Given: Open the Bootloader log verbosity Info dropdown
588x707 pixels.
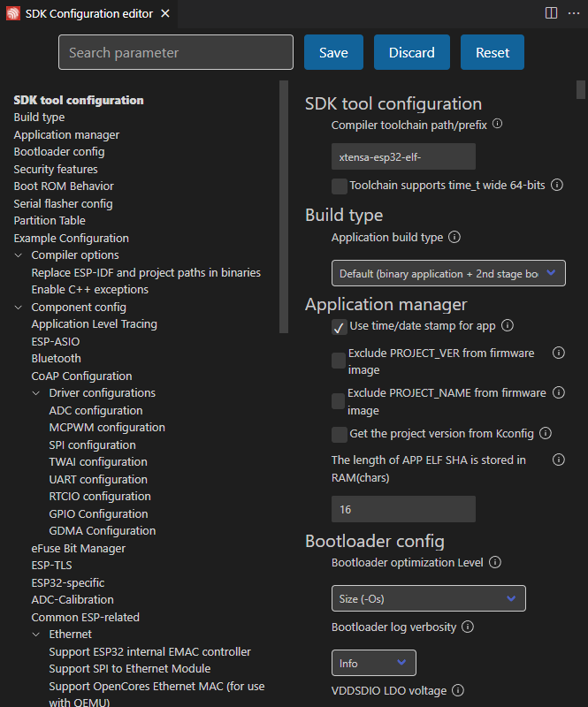Looking at the screenshot, I should [374, 663].
